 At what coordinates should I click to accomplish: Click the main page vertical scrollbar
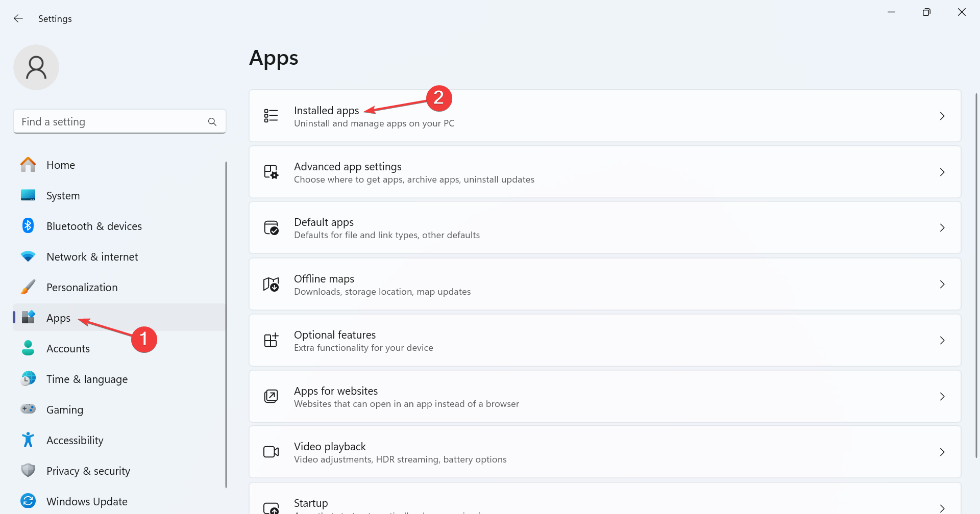point(976,275)
